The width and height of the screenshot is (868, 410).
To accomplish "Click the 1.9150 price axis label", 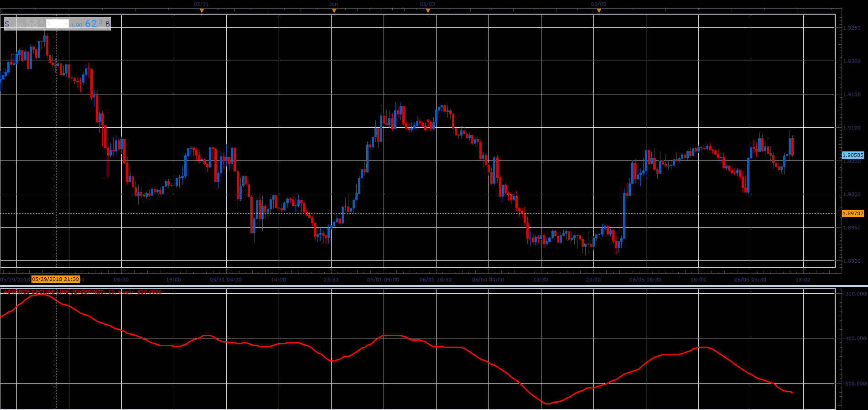I will coord(852,94).
